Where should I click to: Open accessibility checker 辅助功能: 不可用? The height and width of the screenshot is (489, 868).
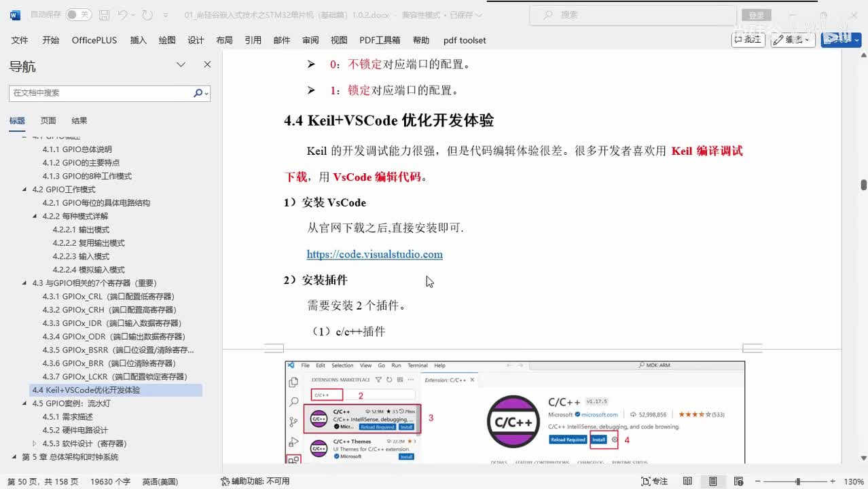pos(255,482)
